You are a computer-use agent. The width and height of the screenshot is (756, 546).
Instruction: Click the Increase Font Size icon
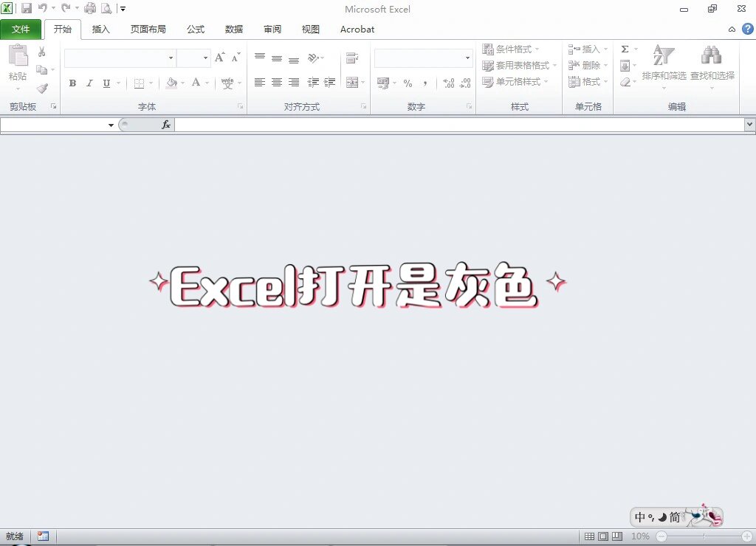coord(220,58)
